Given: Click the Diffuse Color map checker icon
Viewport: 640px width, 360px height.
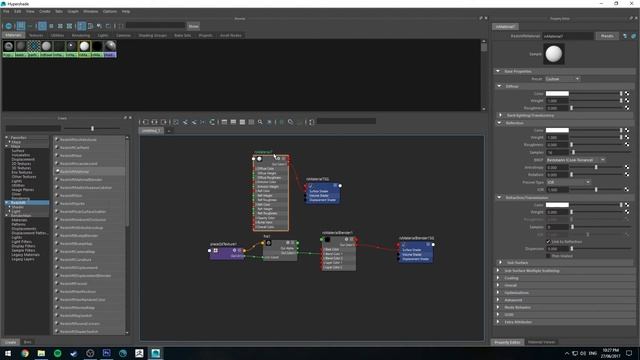Looking at the screenshot, I should 627,93.
